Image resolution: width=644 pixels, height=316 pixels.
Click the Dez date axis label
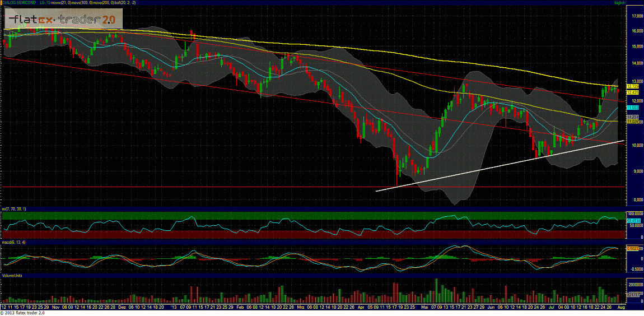pos(122,307)
